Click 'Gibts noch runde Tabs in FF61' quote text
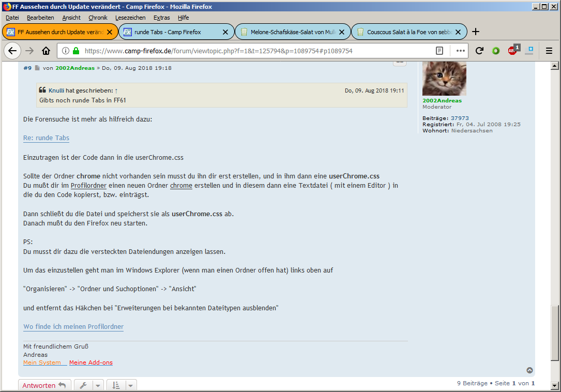The width and height of the screenshot is (561, 392). pos(83,100)
